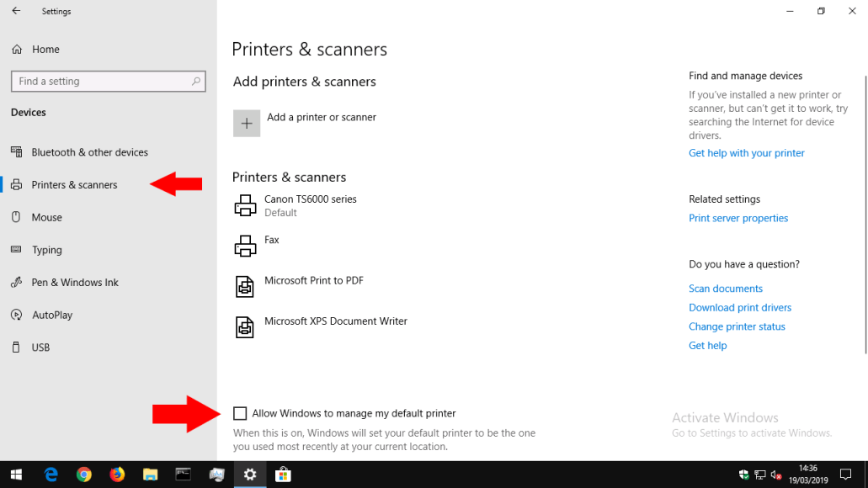Open Typing settings
This screenshot has height=488, width=868.
(x=46, y=250)
